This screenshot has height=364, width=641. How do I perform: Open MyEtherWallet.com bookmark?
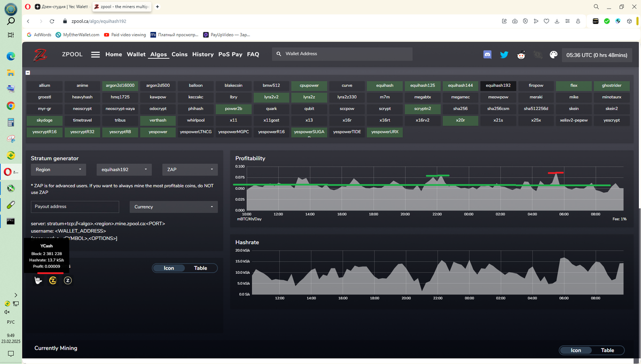pyautogui.click(x=77, y=35)
